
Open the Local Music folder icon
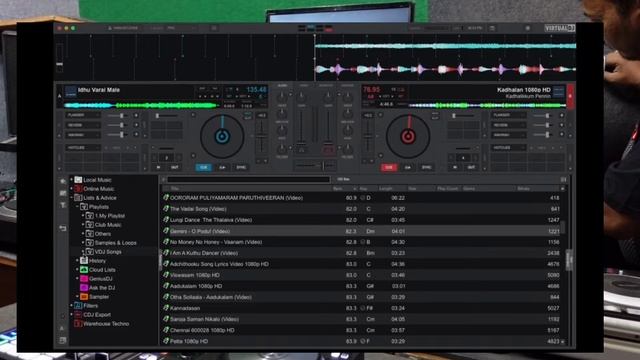78,180
